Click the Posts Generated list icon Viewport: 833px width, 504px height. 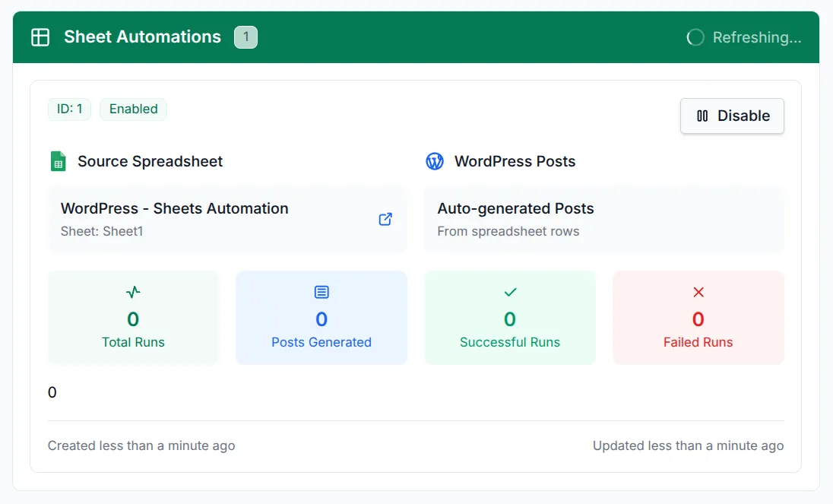click(321, 292)
